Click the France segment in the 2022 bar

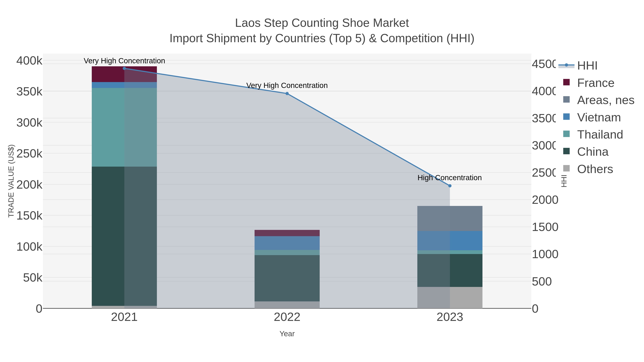[x=287, y=233]
